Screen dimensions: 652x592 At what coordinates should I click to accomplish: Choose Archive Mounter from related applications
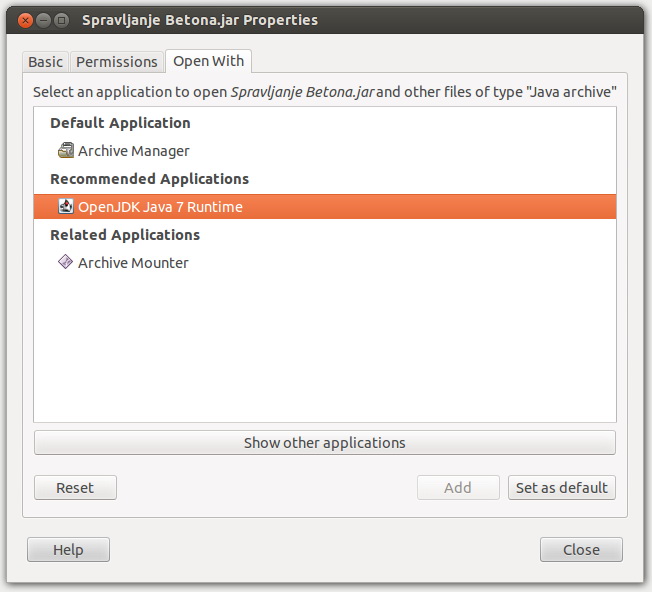pyautogui.click(x=133, y=263)
